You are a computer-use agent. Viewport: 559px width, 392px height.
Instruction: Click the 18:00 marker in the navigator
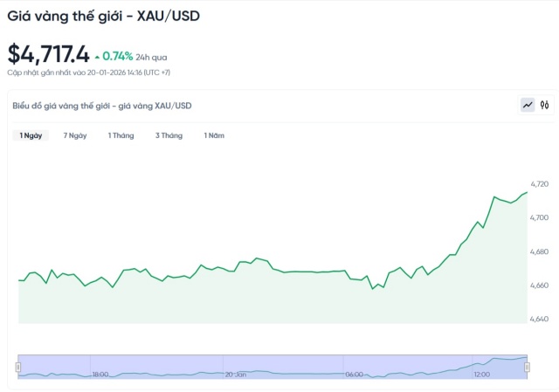pyautogui.click(x=100, y=374)
